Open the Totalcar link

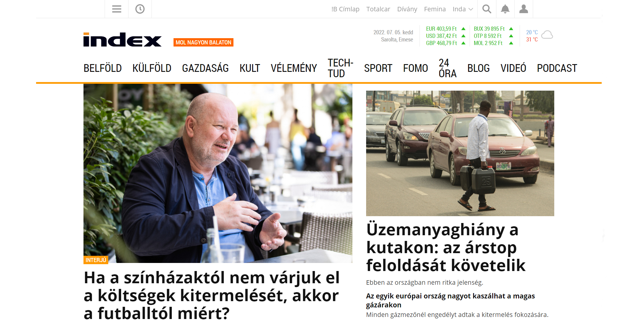(x=378, y=9)
